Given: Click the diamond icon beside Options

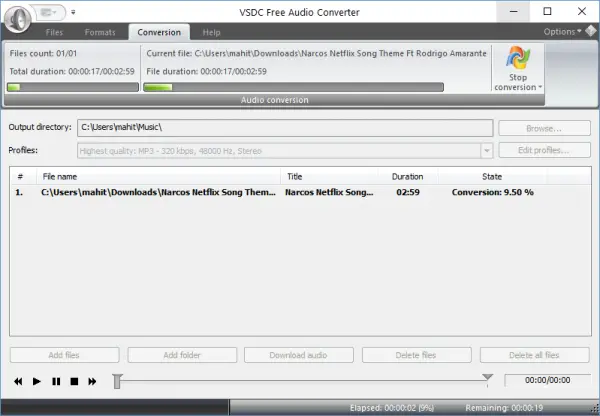Looking at the screenshot, I should (x=591, y=31).
